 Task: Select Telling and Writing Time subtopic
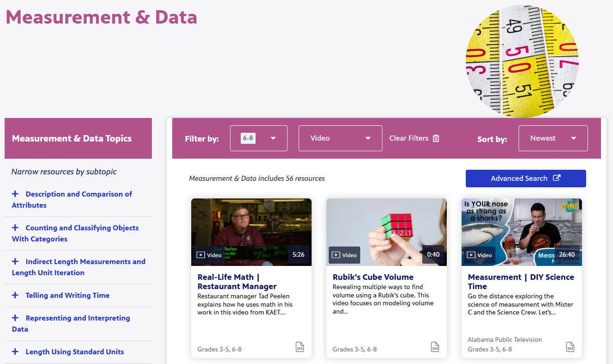click(68, 295)
